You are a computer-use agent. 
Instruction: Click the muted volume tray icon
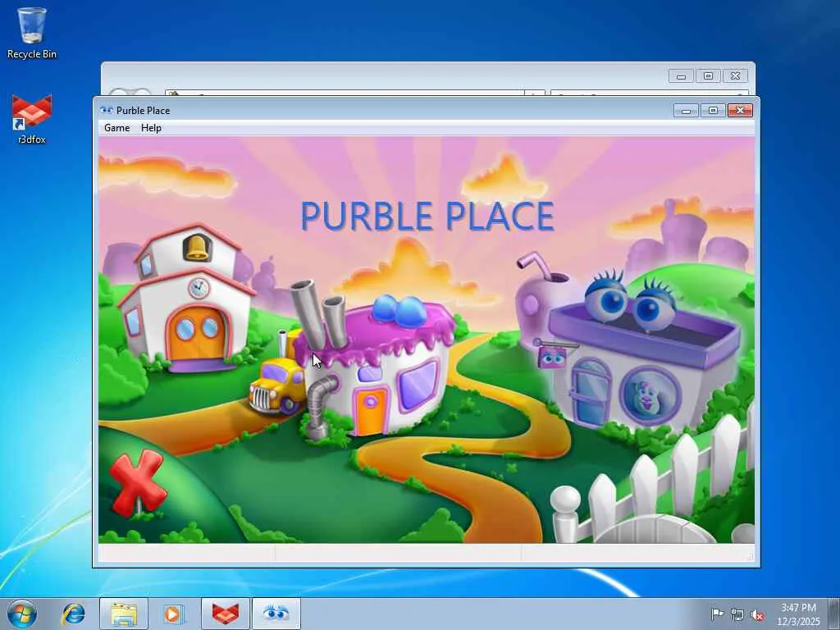pos(757,614)
